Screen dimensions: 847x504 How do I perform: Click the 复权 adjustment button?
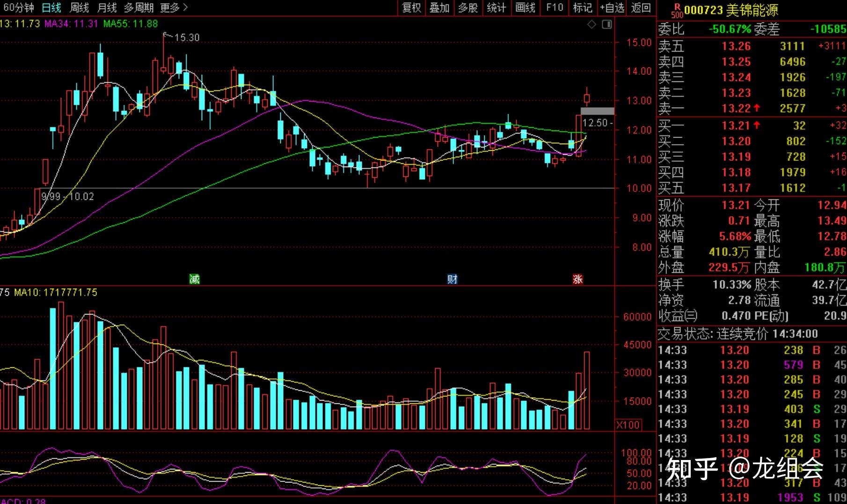coord(412,7)
